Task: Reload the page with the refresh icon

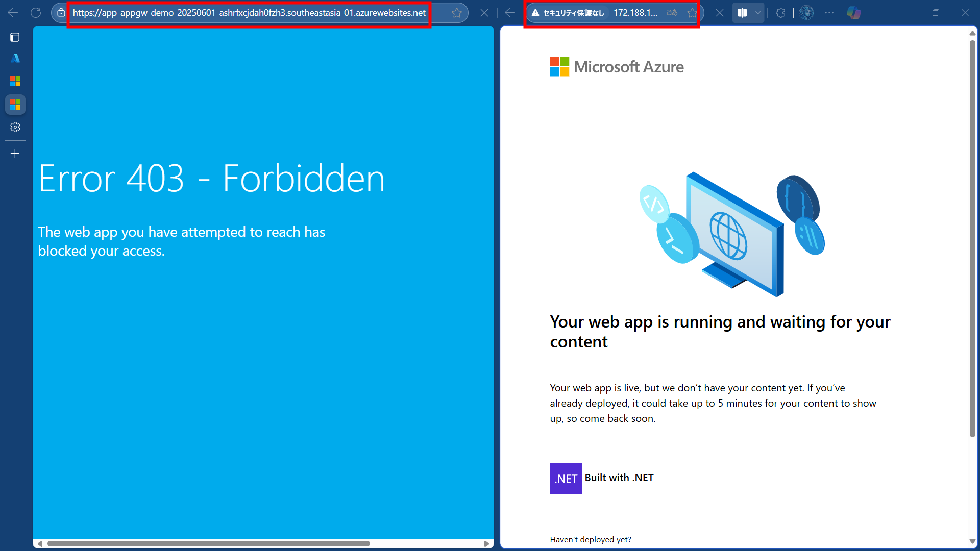Action: tap(36, 13)
